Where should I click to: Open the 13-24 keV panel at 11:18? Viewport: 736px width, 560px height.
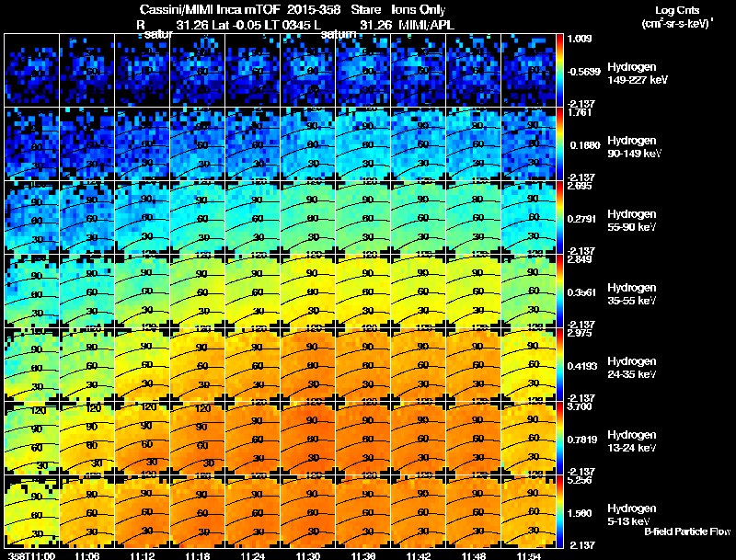tap(198, 439)
